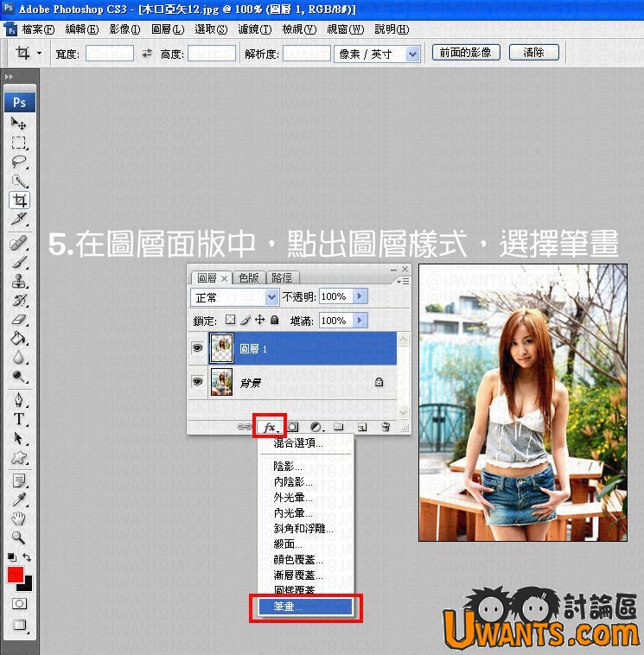Click the black background color swatch
This screenshot has width=644, height=655.
pyautogui.click(x=27, y=585)
